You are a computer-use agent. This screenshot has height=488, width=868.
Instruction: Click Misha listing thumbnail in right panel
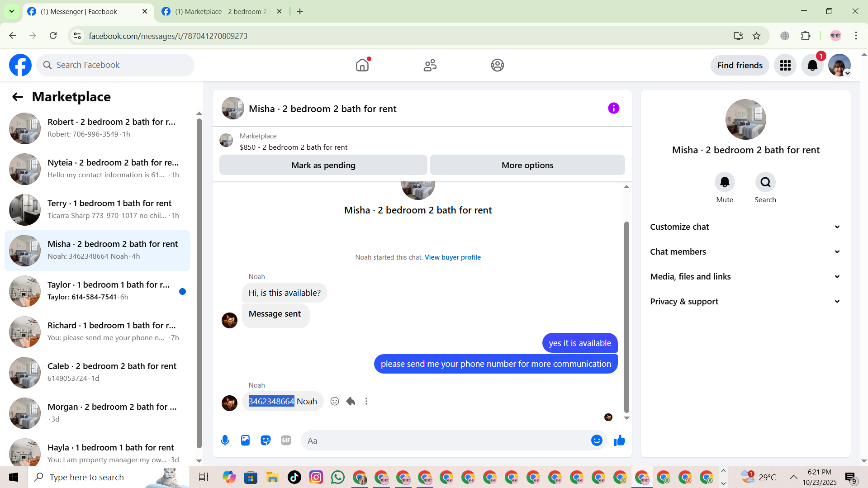click(x=745, y=119)
